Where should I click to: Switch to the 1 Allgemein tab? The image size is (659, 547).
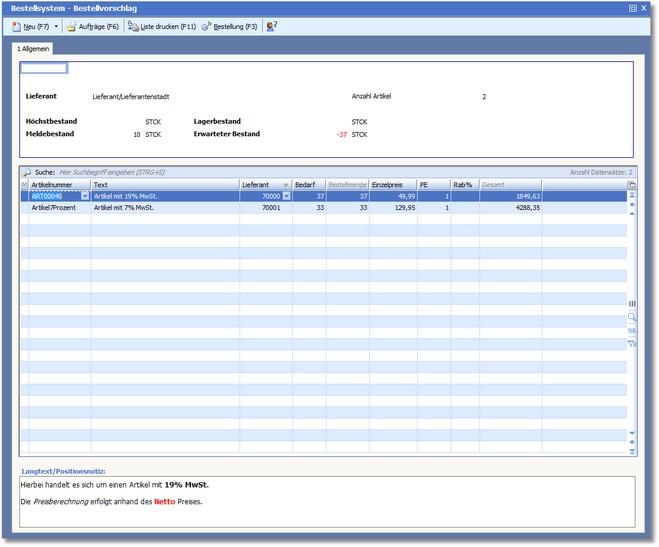pos(34,48)
